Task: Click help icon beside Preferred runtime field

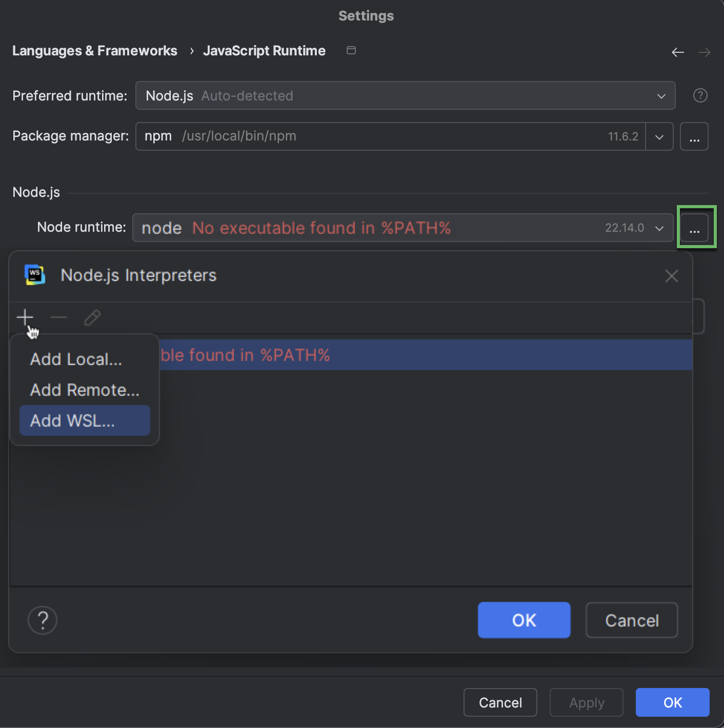Action: 700,95
